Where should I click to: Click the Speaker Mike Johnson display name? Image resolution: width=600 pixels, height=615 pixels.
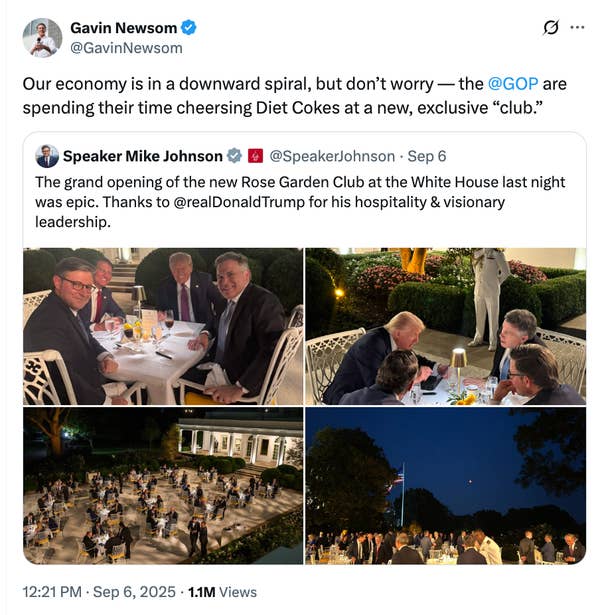coord(142,156)
